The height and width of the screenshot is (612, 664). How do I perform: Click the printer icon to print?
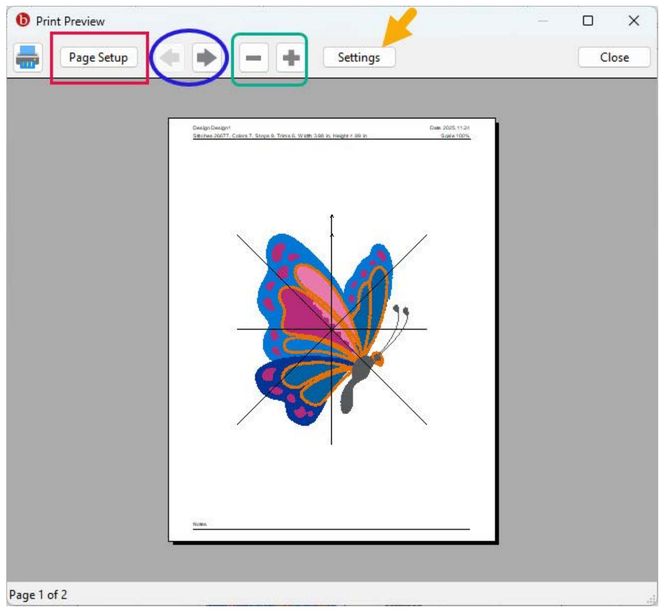pos(28,58)
